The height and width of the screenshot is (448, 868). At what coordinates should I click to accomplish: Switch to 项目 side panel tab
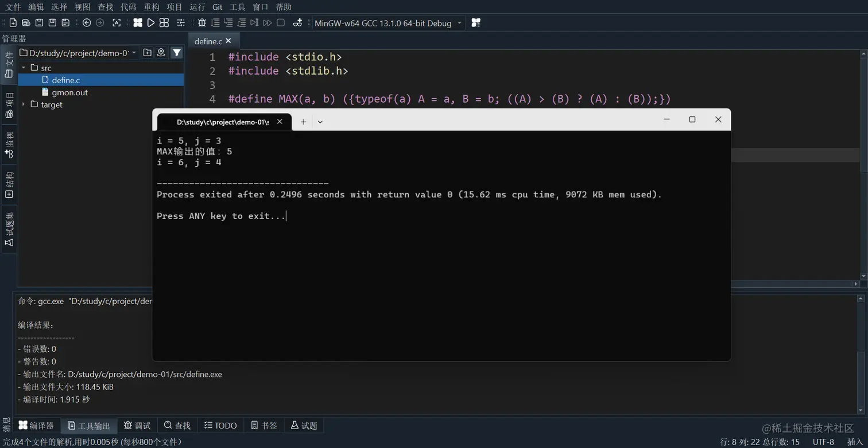pyautogui.click(x=9, y=104)
